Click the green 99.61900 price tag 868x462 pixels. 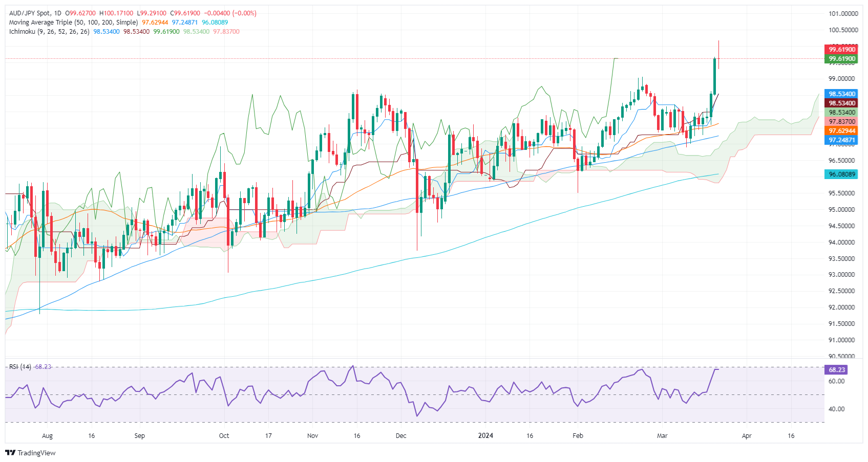[842, 59]
